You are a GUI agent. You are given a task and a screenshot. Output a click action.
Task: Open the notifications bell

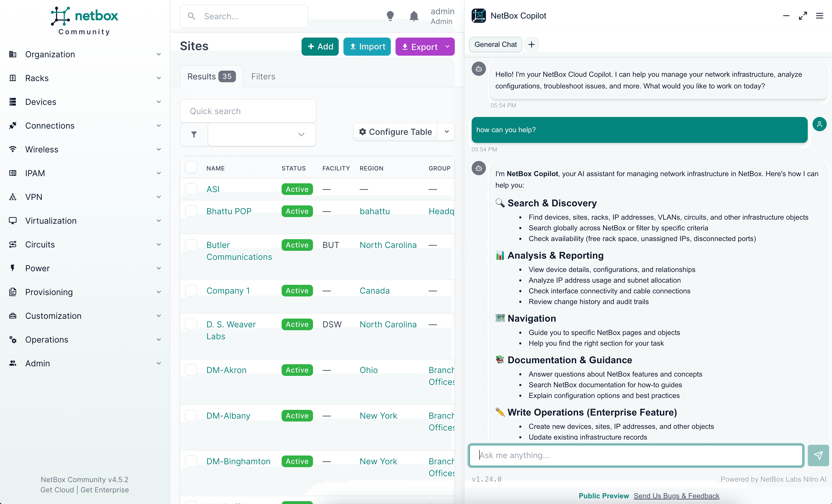coord(414,16)
